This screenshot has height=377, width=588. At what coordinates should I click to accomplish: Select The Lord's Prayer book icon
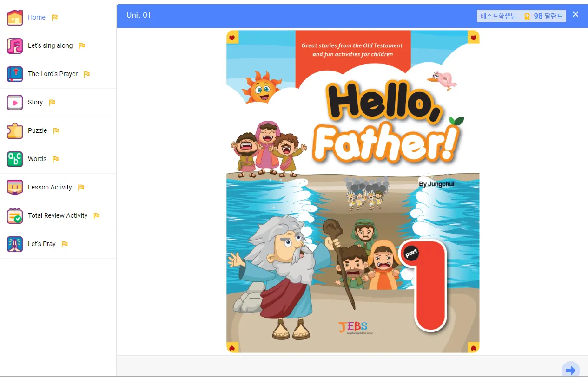[x=15, y=74]
